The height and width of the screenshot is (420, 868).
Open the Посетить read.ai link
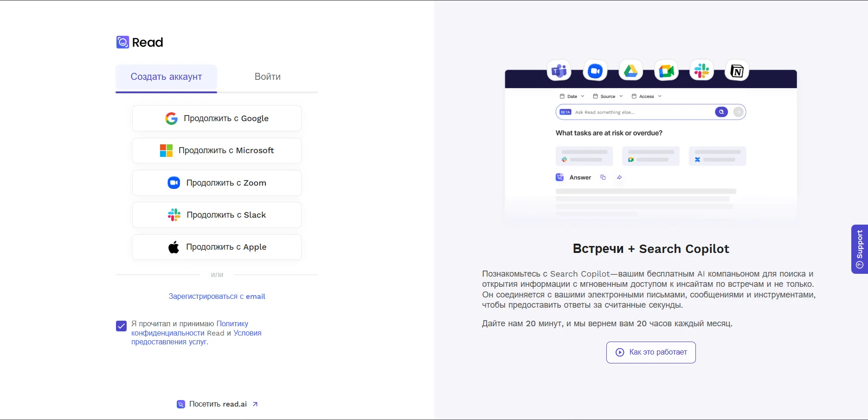pyautogui.click(x=218, y=404)
